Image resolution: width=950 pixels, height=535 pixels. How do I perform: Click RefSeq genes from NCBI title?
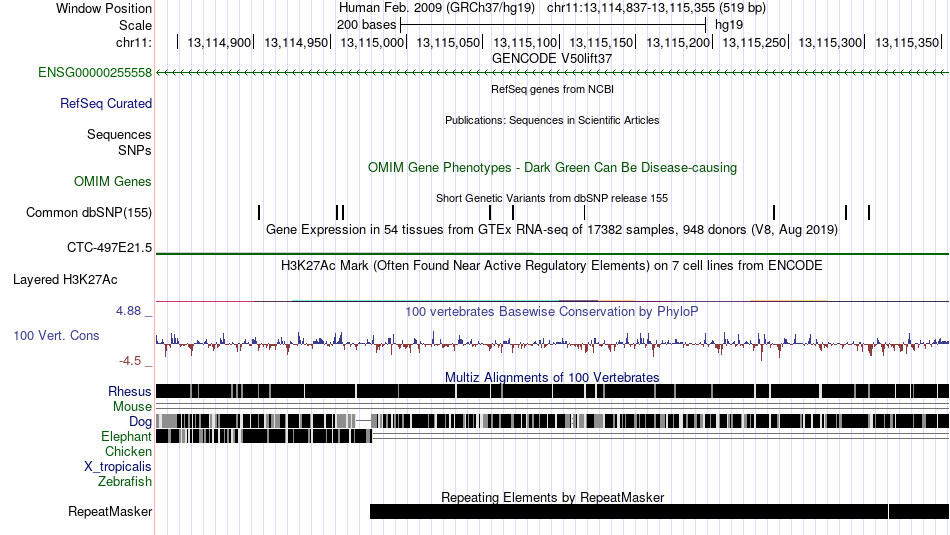pos(552,89)
